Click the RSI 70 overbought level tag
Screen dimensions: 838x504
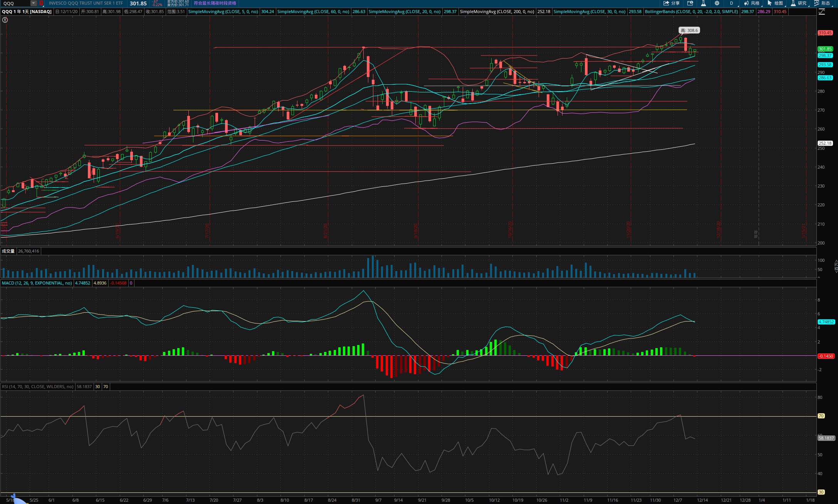821,416
